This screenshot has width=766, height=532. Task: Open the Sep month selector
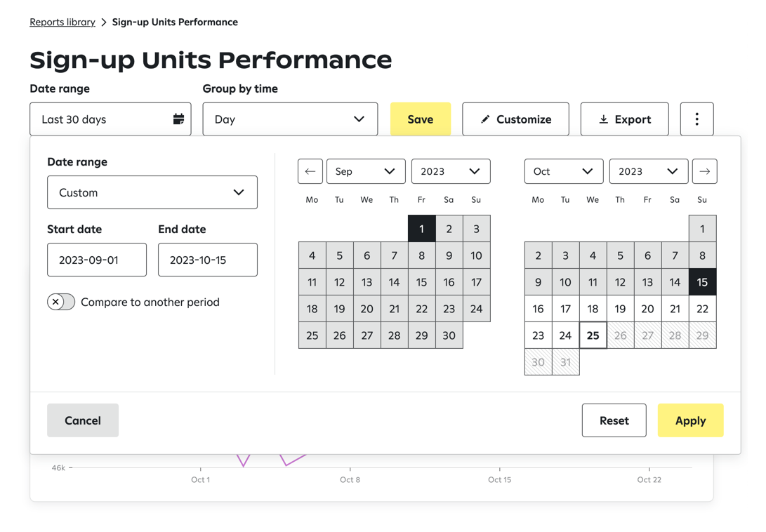click(366, 171)
